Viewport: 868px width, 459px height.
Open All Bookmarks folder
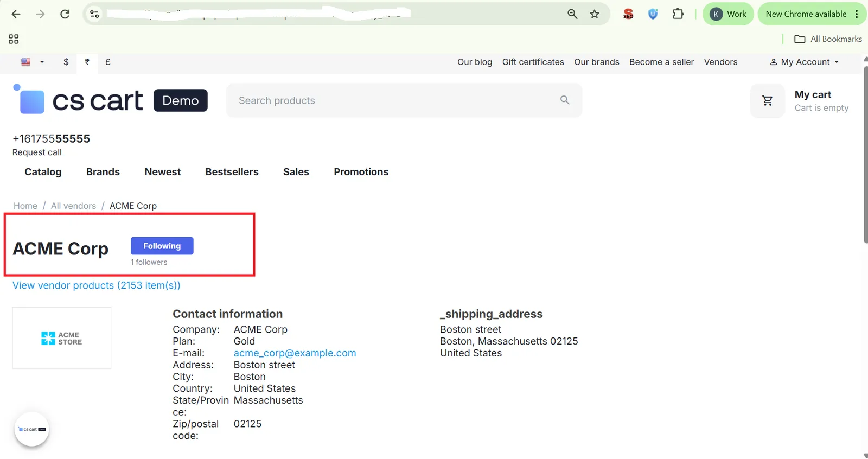828,39
